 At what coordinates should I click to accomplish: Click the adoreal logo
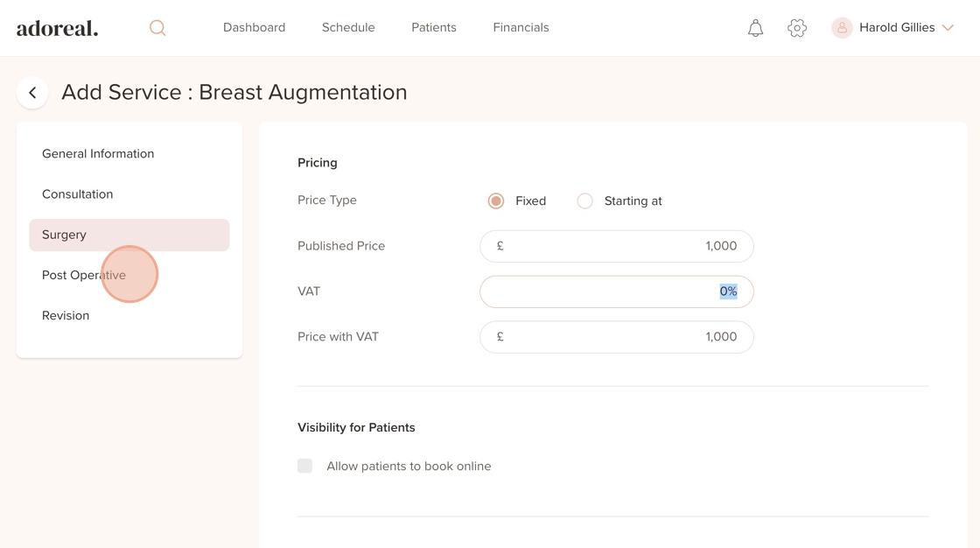pos(58,28)
